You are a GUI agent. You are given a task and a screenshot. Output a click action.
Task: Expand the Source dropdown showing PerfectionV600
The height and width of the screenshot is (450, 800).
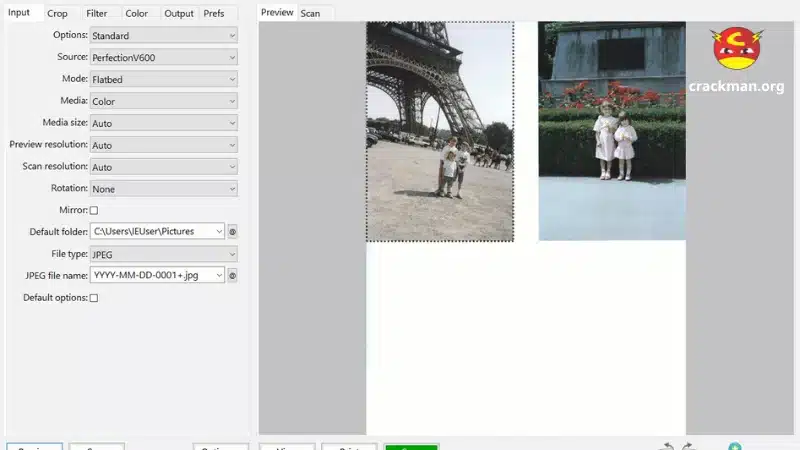[x=163, y=58]
